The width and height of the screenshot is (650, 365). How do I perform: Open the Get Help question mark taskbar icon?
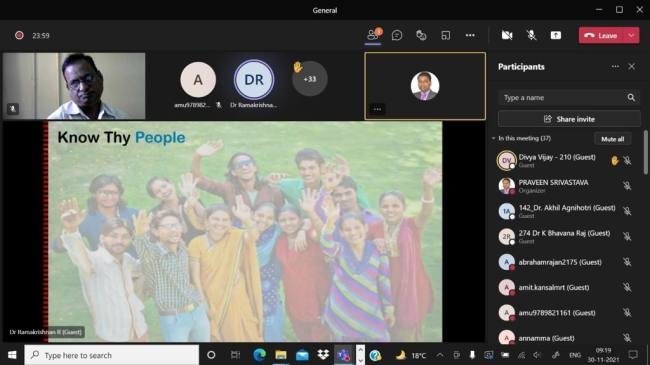pyautogui.click(x=375, y=355)
